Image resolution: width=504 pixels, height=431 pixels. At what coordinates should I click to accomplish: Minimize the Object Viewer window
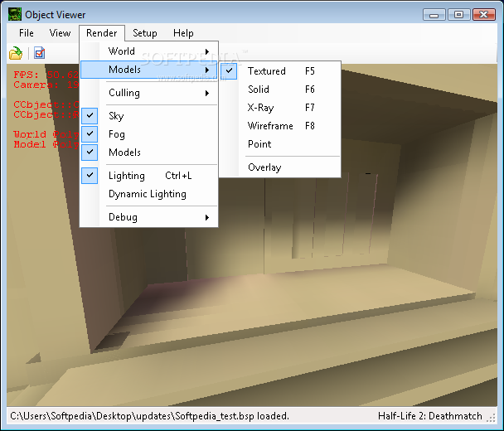434,15
